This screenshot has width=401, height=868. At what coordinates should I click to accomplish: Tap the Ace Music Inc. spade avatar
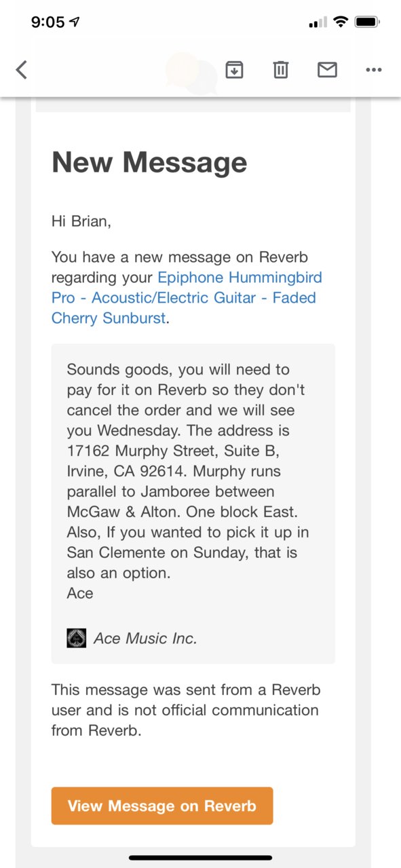[77, 638]
